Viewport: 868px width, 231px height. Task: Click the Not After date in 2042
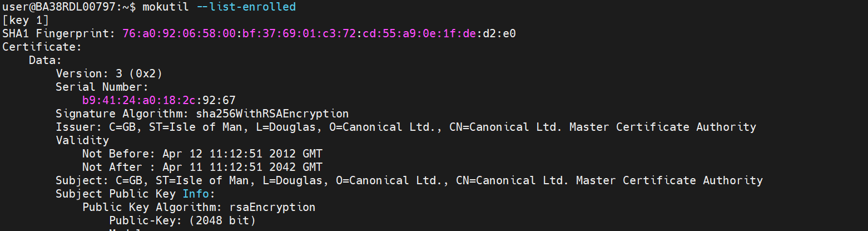tap(242, 167)
